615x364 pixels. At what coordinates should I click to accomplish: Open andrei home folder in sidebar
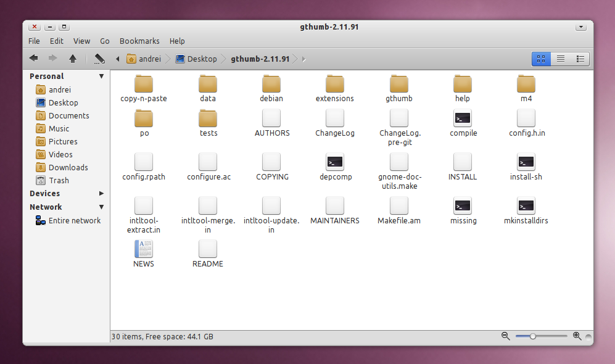click(53, 90)
